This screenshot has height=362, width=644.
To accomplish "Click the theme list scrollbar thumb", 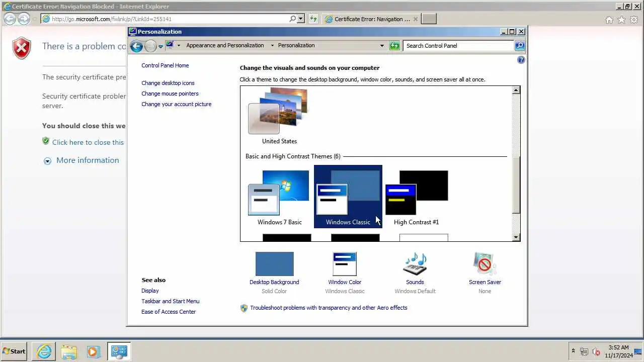I will [x=516, y=184].
